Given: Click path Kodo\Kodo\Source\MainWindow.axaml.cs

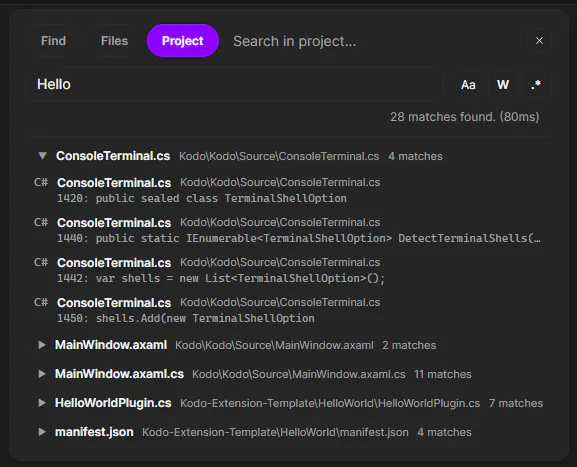Looking at the screenshot, I should 299,374.
